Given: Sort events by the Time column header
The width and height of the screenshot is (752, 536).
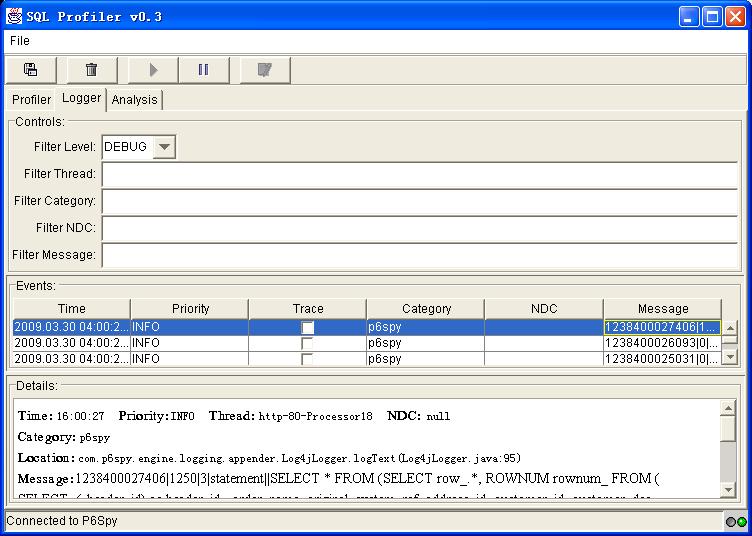Looking at the screenshot, I should [x=71, y=309].
